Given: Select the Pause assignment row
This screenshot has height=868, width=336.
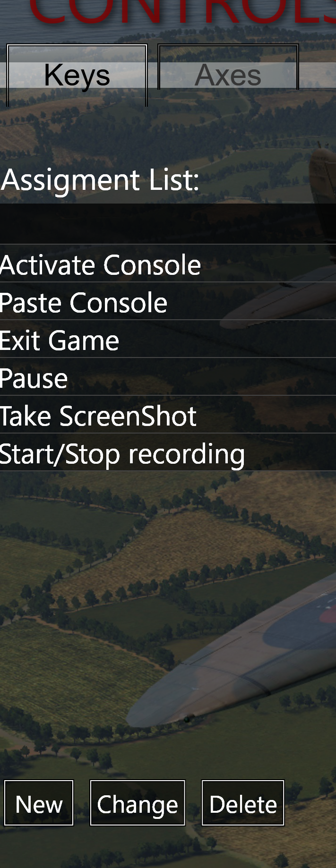Looking at the screenshot, I should pos(168,378).
